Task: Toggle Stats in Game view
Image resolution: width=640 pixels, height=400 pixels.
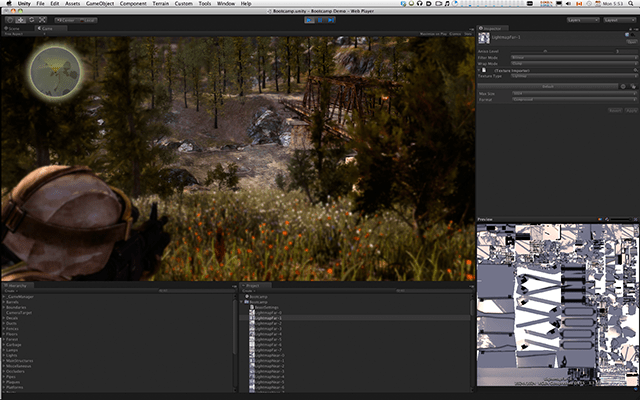Action: 468,34
